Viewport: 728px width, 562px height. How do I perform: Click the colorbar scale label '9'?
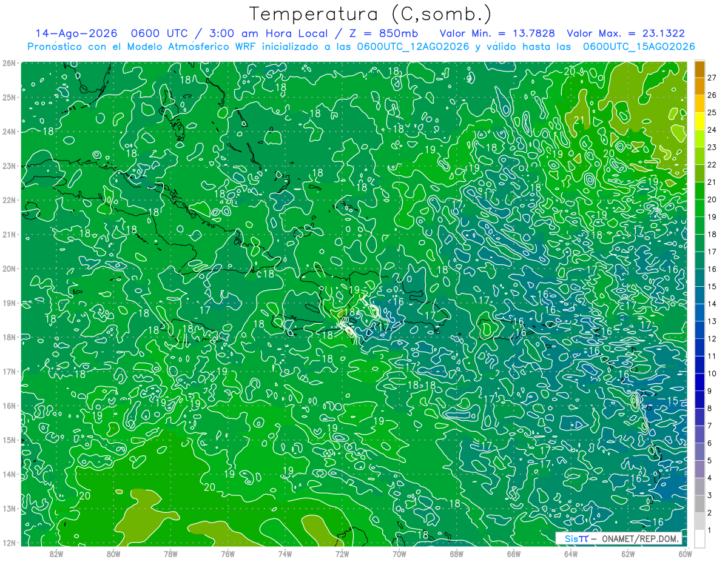[x=710, y=391]
